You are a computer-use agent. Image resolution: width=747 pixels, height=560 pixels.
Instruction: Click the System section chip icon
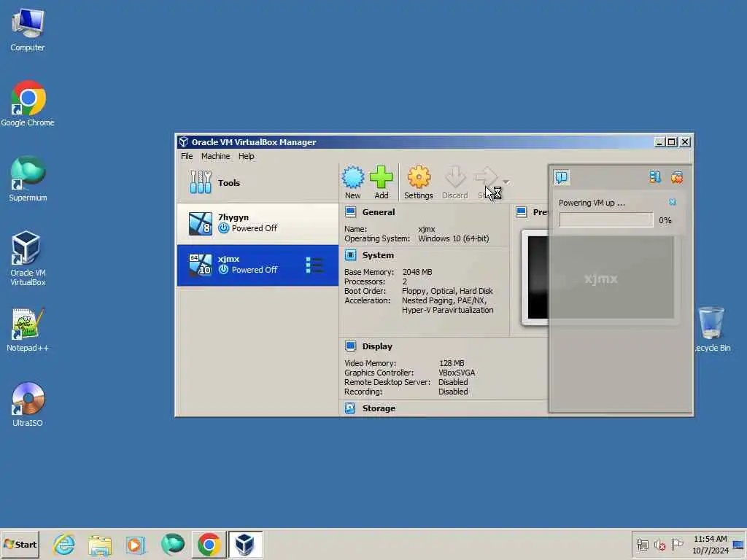[x=351, y=255]
